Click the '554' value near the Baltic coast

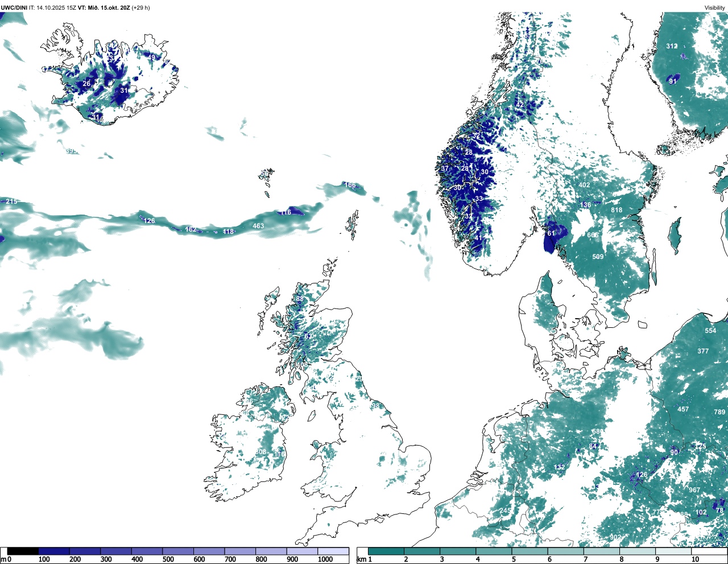[x=711, y=331]
